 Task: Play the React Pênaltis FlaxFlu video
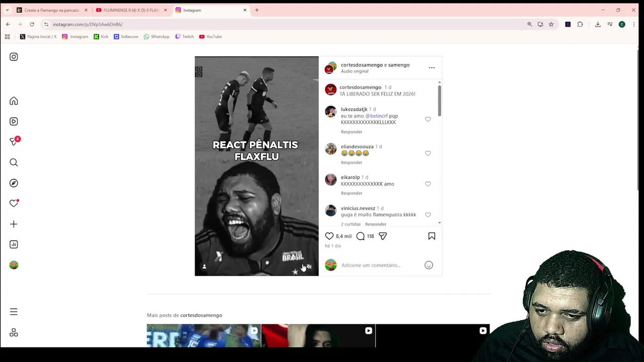pyautogui.click(x=257, y=166)
